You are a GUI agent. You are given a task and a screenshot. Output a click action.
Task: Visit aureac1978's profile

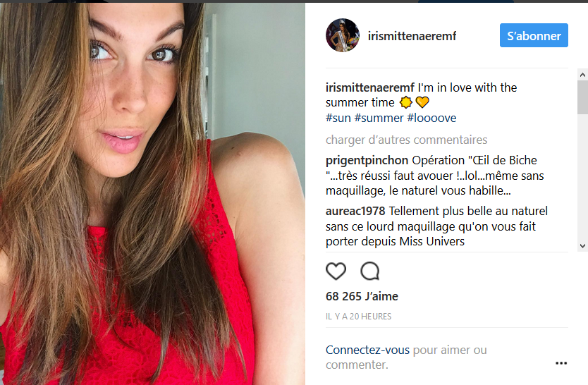tap(357, 211)
